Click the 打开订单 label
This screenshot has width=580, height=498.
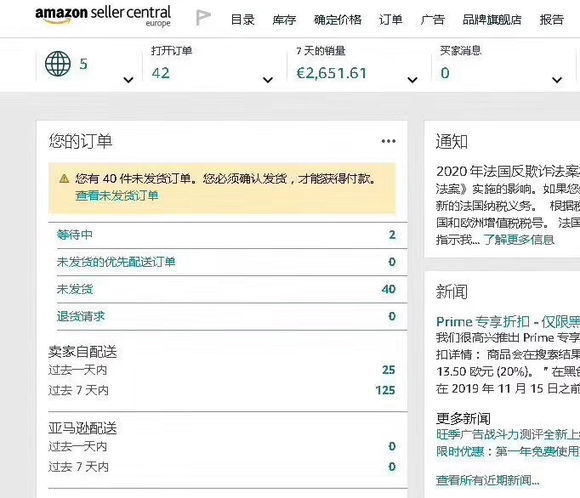click(x=172, y=50)
